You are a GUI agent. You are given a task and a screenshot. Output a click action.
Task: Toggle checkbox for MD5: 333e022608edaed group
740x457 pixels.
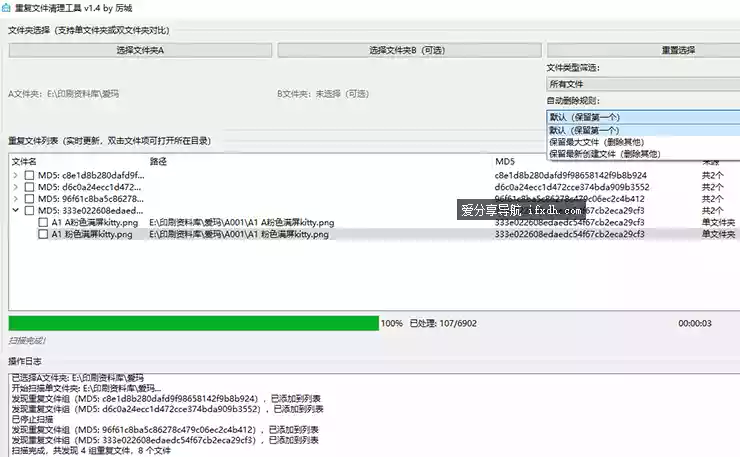(29, 211)
